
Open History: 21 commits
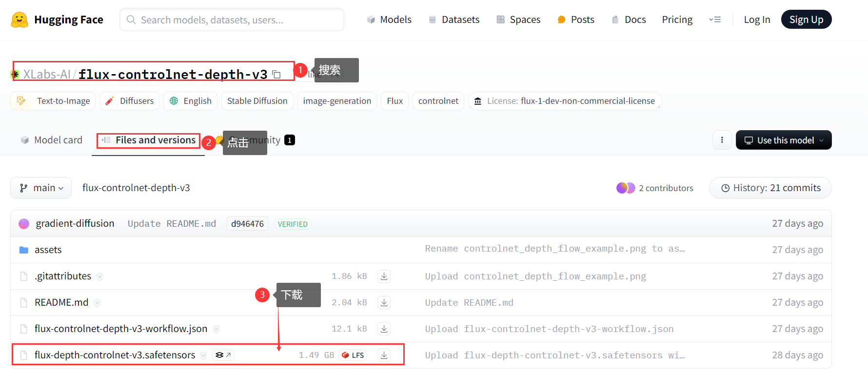point(770,188)
